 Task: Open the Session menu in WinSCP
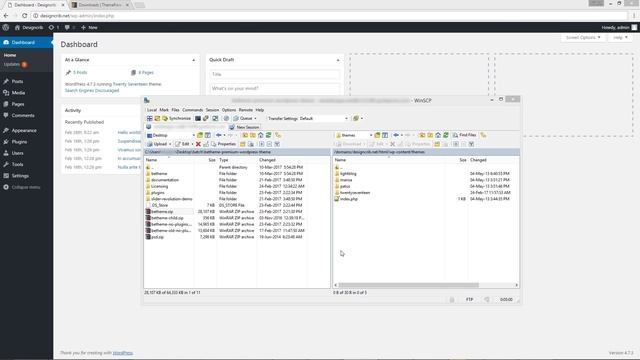212,110
